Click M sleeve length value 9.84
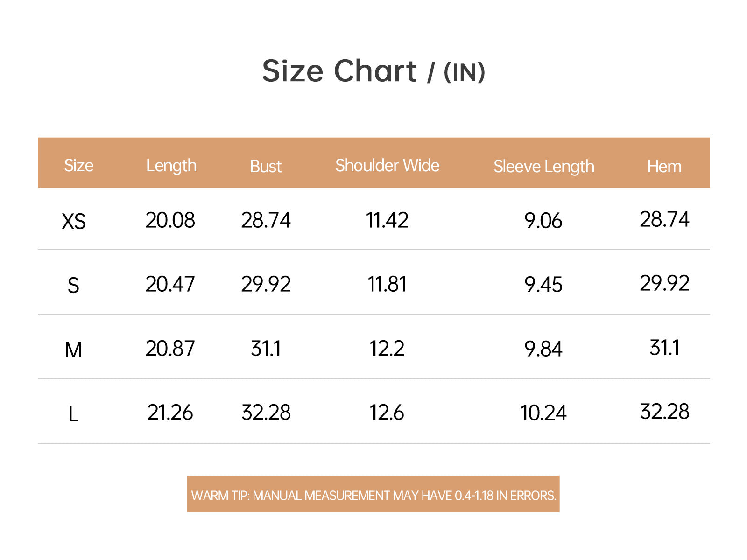The image size is (747, 560). click(543, 349)
